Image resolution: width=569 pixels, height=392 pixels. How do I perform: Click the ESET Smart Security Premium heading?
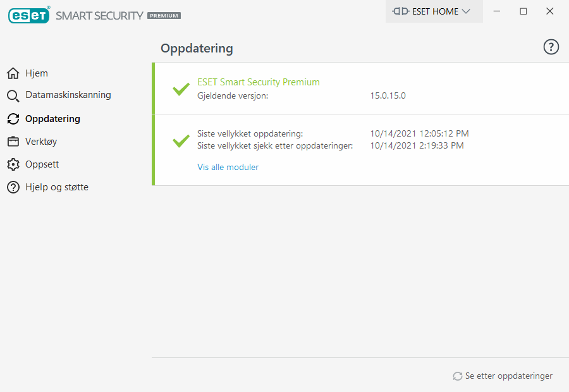(259, 82)
